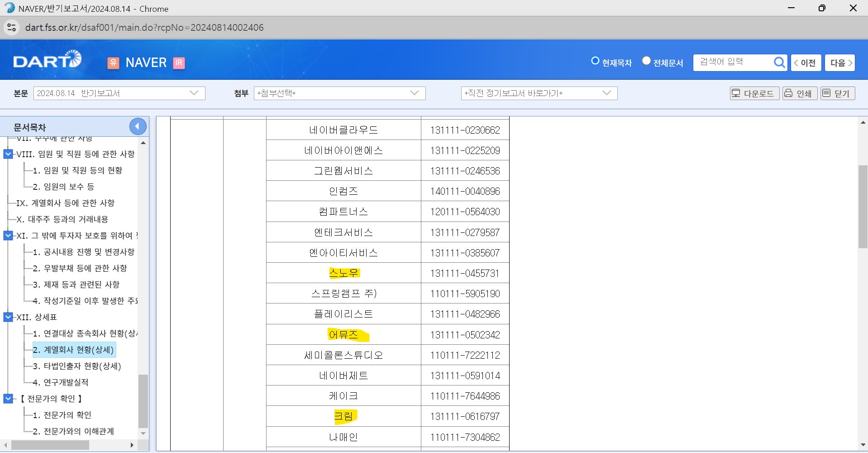Open Chrome site information icon
This screenshot has width=868, height=453.
[12, 28]
